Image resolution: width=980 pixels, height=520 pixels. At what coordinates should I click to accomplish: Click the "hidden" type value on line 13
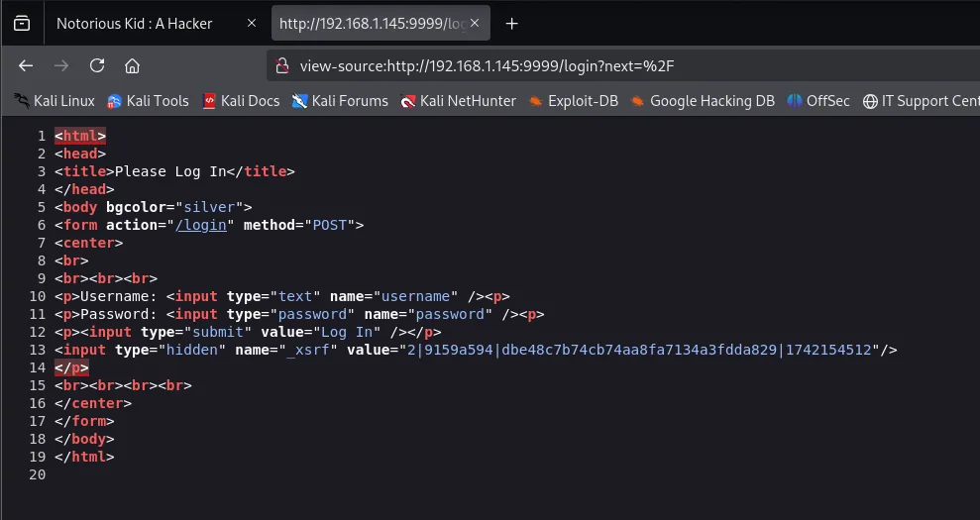tap(192, 350)
